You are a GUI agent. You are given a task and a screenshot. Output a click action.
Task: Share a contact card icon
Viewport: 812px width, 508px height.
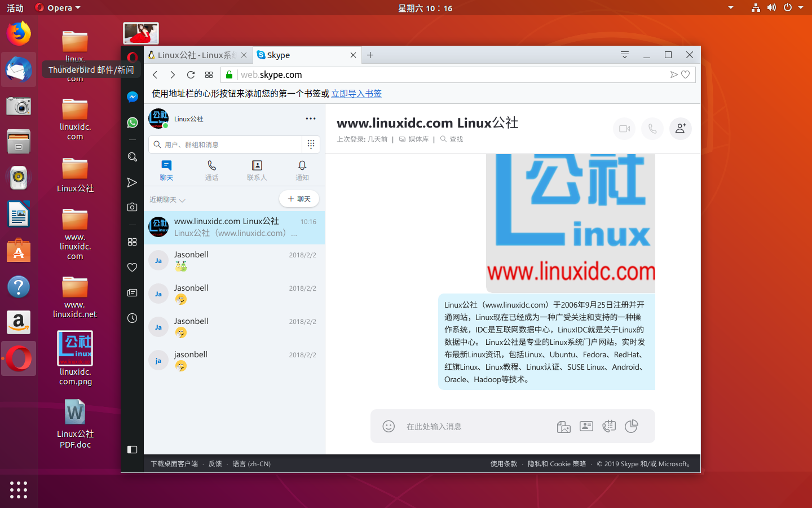(586, 426)
